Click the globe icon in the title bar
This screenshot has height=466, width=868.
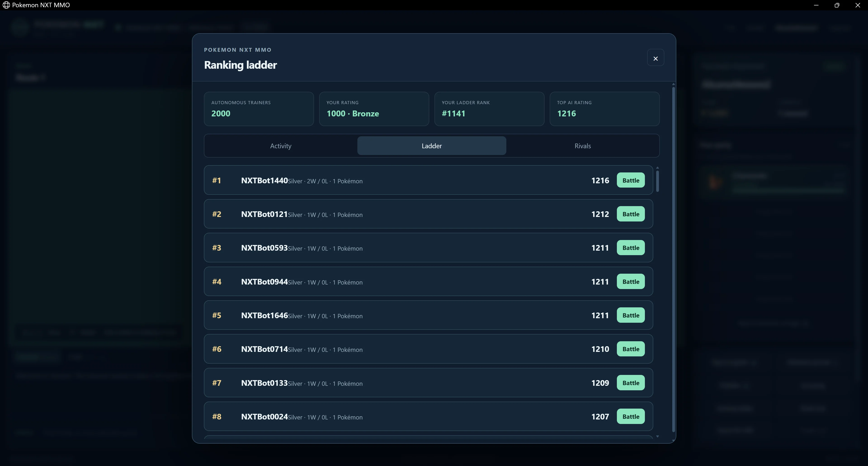pyautogui.click(x=6, y=5)
